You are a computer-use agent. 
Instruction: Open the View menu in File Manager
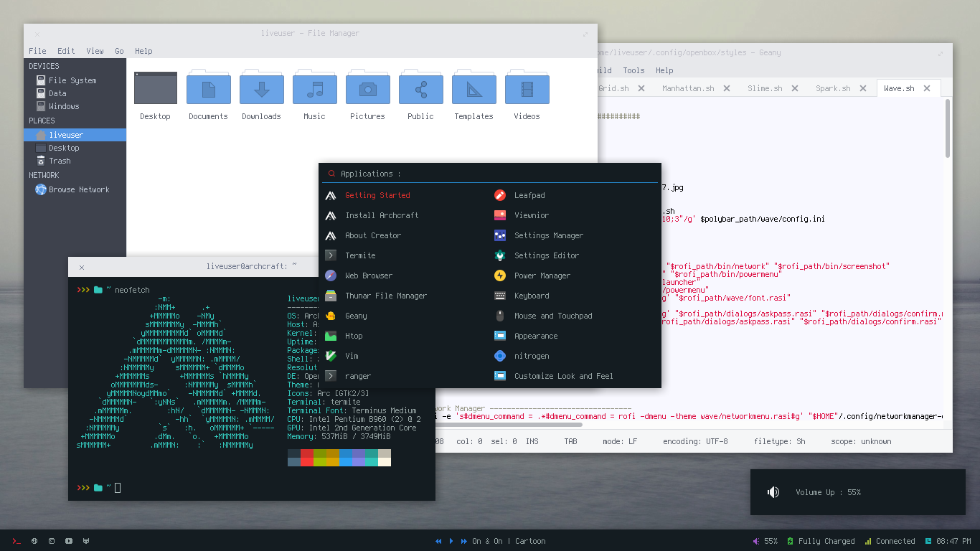point(95,51)
